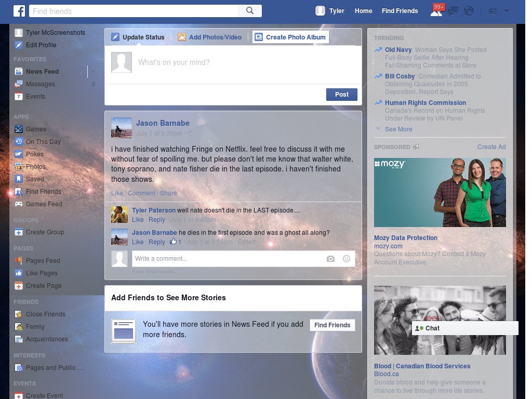Click the Mozy ad image
This screenshot has height=399, width=532.
click(440, 192)
